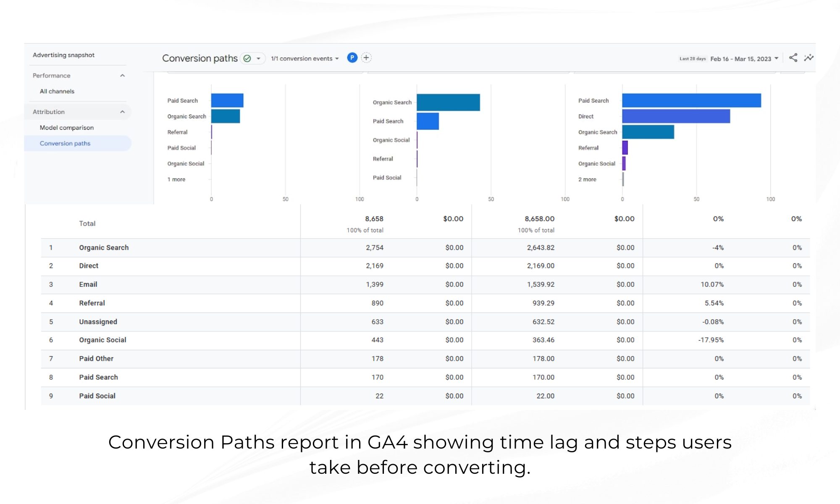
Task: Select the Organic Search table row
Action: pos(104,248)
